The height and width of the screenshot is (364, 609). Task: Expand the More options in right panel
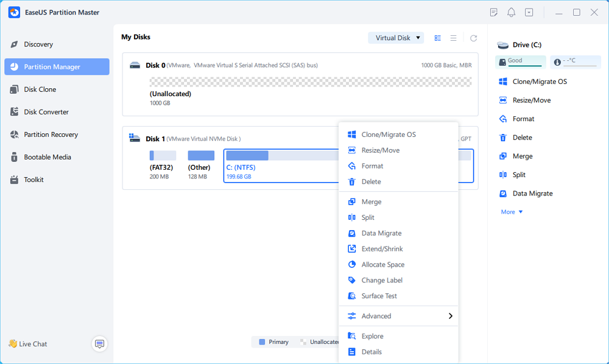[x=512, y=212]
